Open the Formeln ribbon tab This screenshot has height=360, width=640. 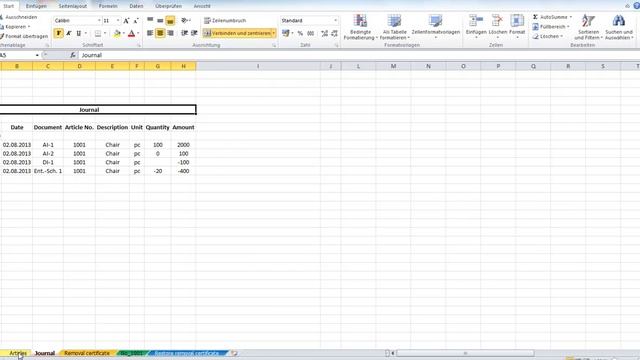point(108,6)
